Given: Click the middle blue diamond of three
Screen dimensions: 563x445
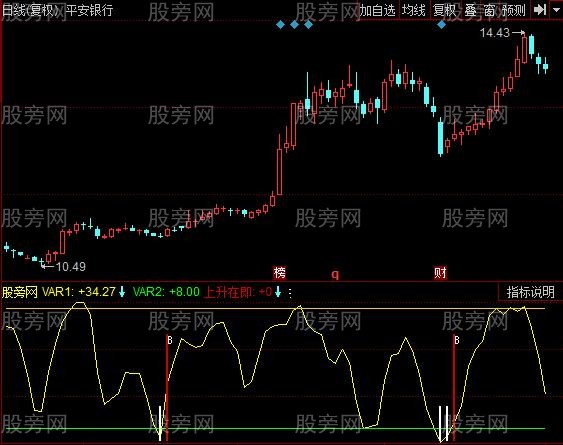Looking at the screenshot, I should (294, 24).
